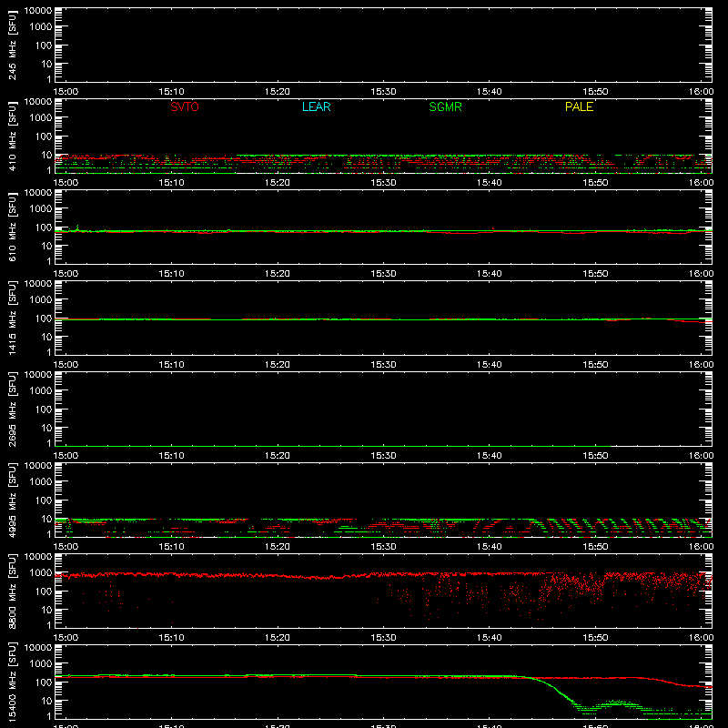Click the 100 tick of the 610 MHz panel
Screen dimensions: 728x728
[x=44, y=227]
